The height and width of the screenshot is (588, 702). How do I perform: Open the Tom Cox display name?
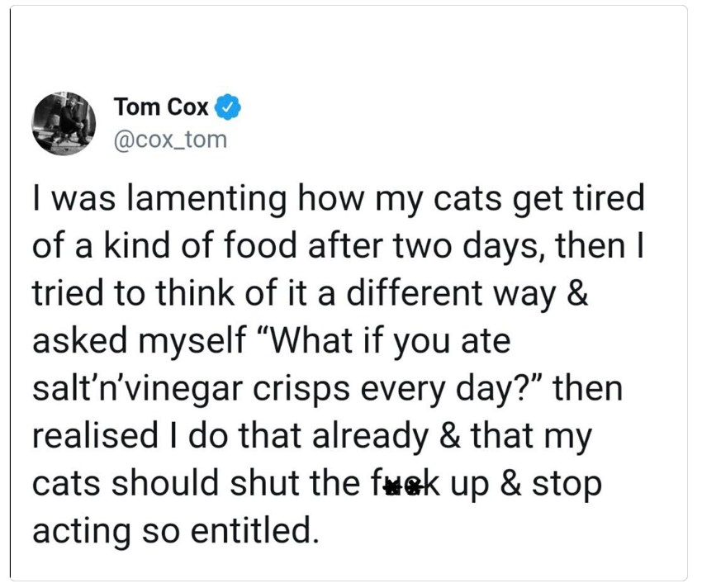(161, 107)
